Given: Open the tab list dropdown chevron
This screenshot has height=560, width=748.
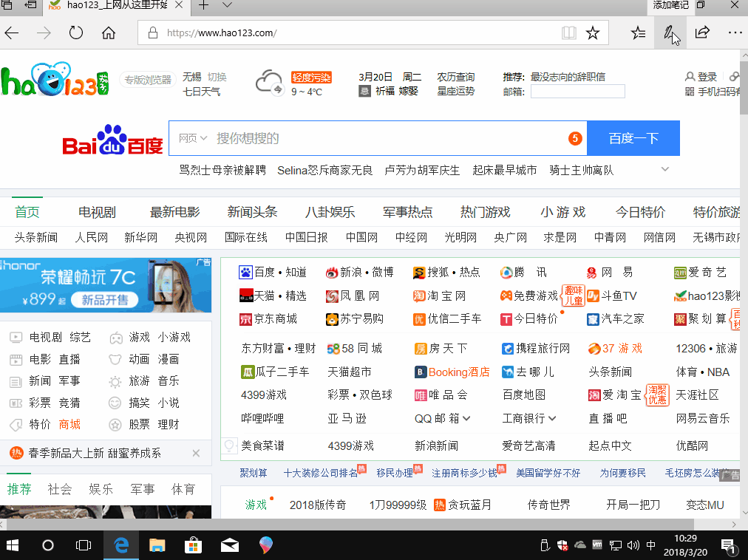Looking at the screenshot, I should point(228,6).
